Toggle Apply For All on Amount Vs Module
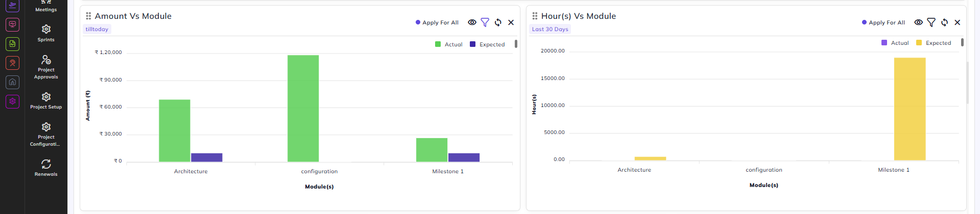 click(x=437, y=22)
